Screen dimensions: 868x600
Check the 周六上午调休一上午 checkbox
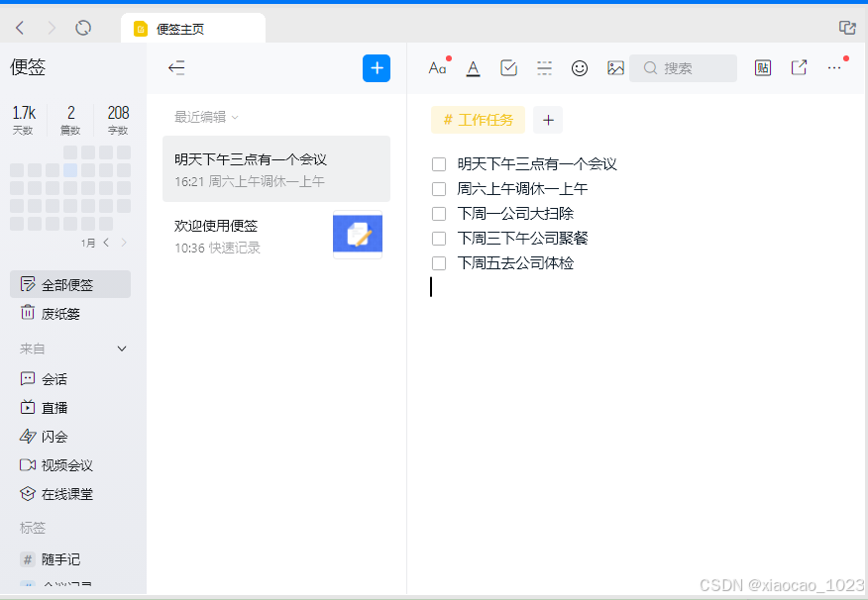click(439, 189)
